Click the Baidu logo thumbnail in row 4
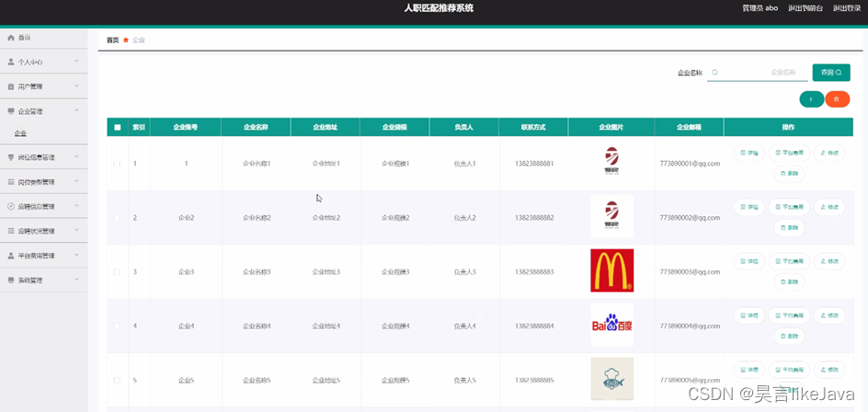The width and height of the screenshot is (868, 412). [611, 325]
